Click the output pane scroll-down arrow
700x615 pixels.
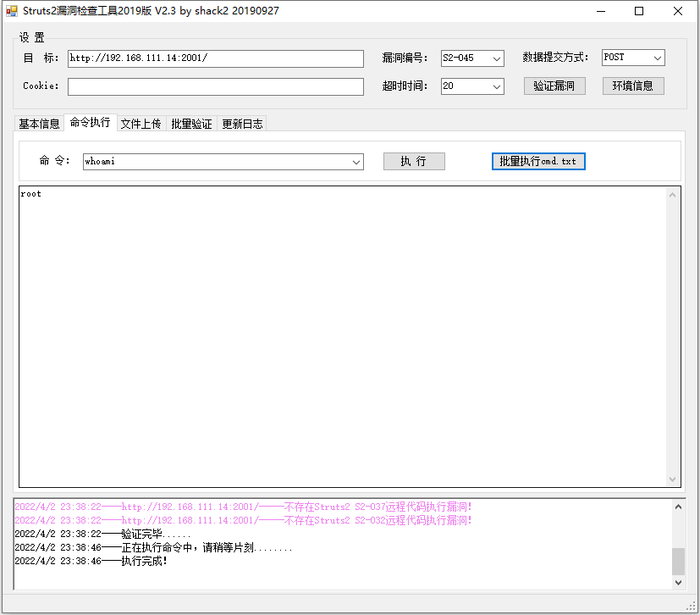[x=672, y=479]
